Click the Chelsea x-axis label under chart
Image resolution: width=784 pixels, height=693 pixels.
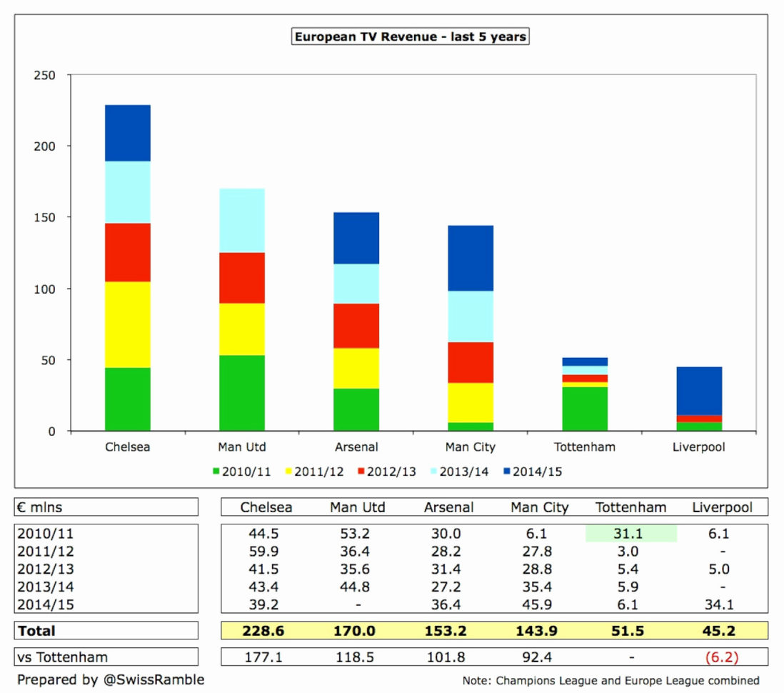128,447
